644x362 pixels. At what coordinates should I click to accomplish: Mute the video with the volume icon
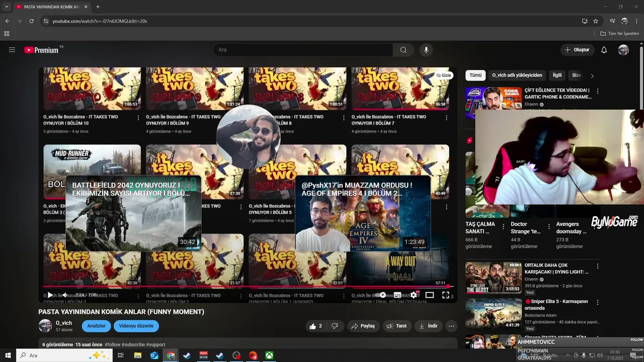[65, 295]
